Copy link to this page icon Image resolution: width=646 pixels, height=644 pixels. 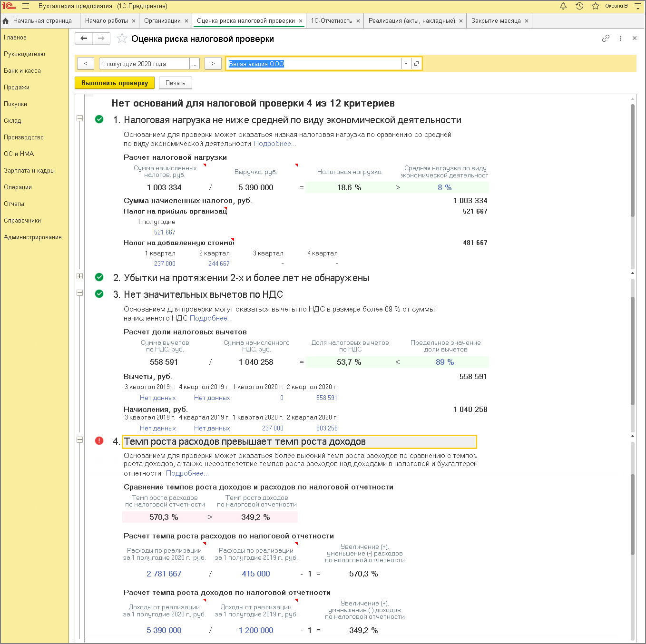point(606,39)
